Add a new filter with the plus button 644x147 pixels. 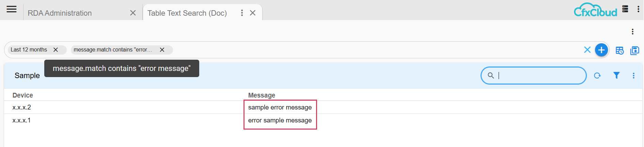click(x=601, y=50)
